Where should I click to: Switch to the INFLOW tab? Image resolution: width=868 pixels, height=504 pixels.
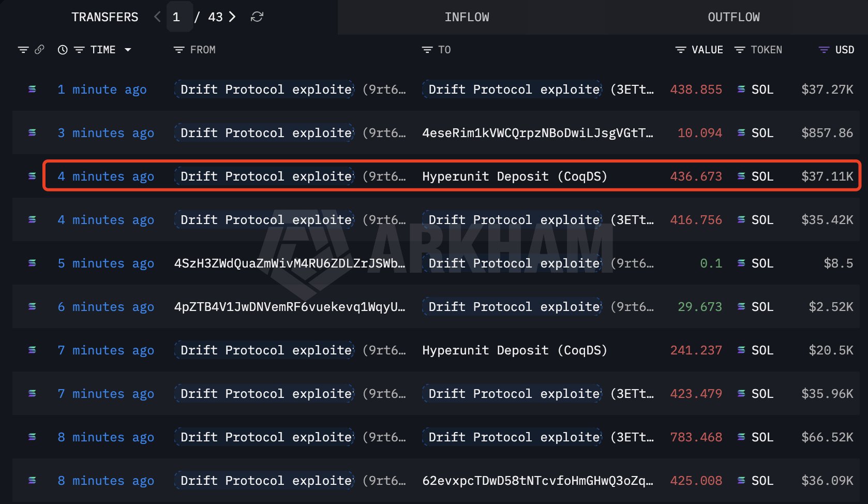tap(467, 17)
